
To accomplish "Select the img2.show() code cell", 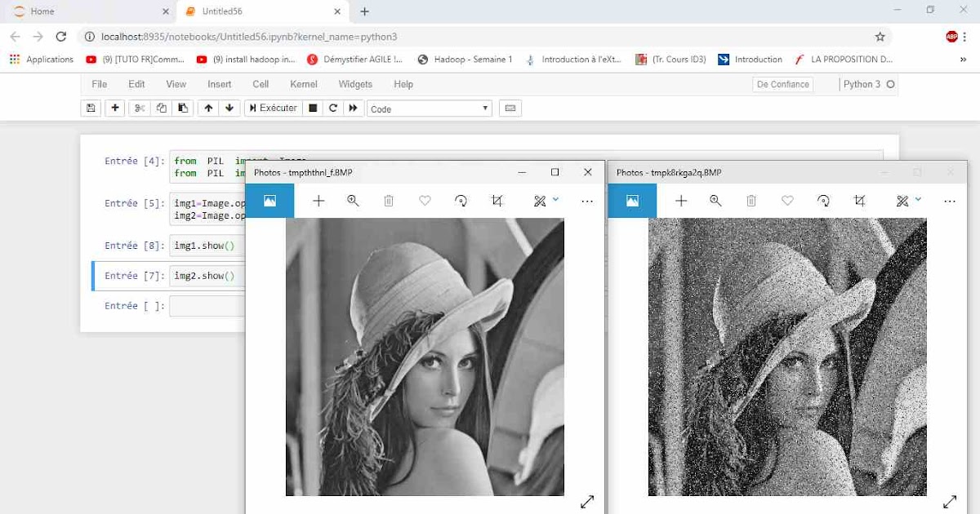I will point(209,276).
